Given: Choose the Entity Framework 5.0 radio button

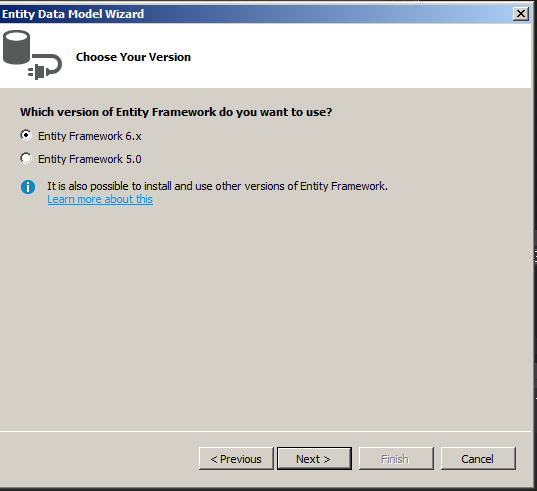Looking at the screenshot, I should point(26,158).
